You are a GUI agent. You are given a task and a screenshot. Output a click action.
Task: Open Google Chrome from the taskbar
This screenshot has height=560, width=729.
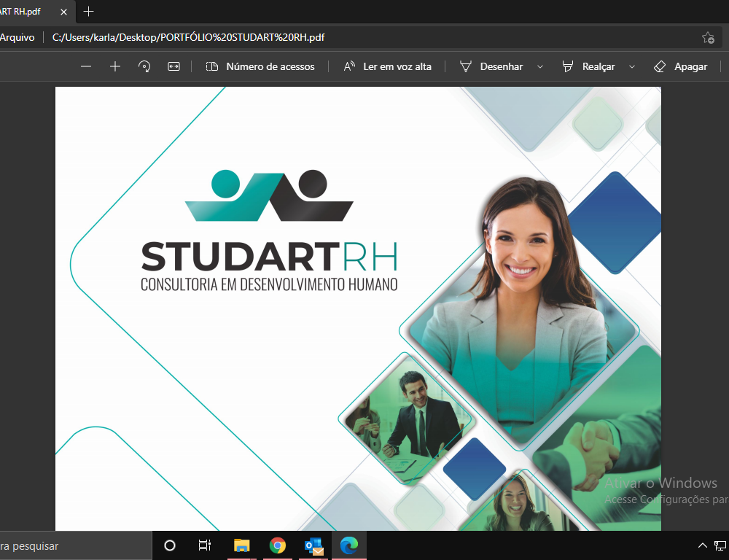coord(277,545)
